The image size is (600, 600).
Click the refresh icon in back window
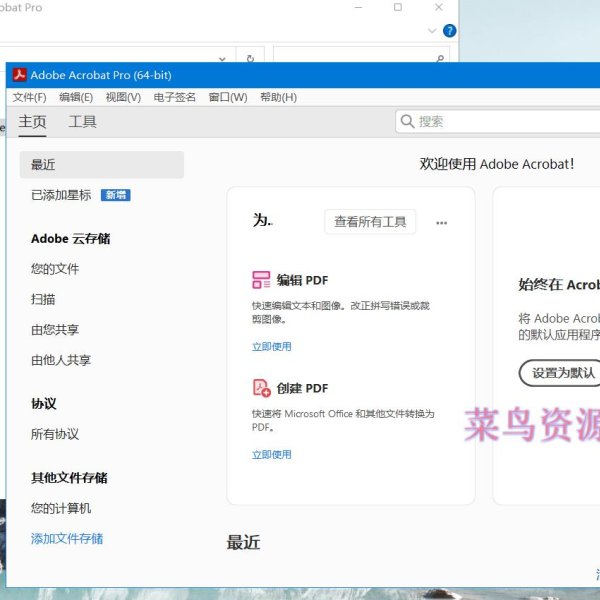tap(250, 58)
